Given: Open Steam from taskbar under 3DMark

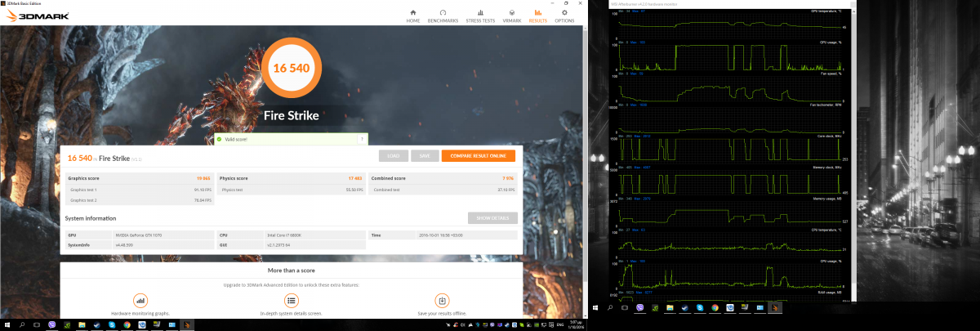Looking at the screenshot, I should click(x=96, y=325).
